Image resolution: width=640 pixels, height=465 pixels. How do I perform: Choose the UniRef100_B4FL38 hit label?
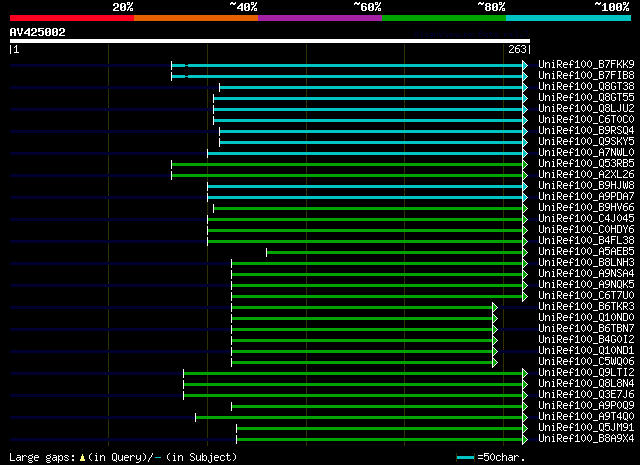[586, 241]
